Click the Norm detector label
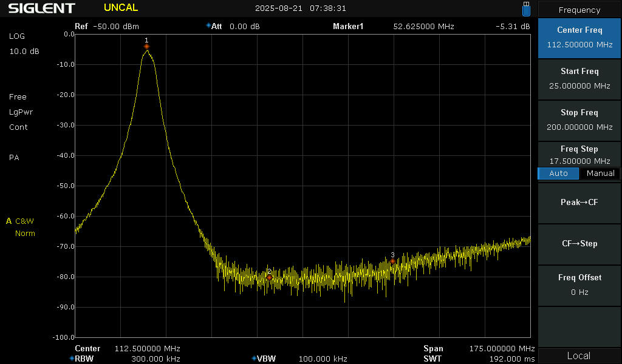The height and width of the screenshot is (364, 622). [25, 234]
